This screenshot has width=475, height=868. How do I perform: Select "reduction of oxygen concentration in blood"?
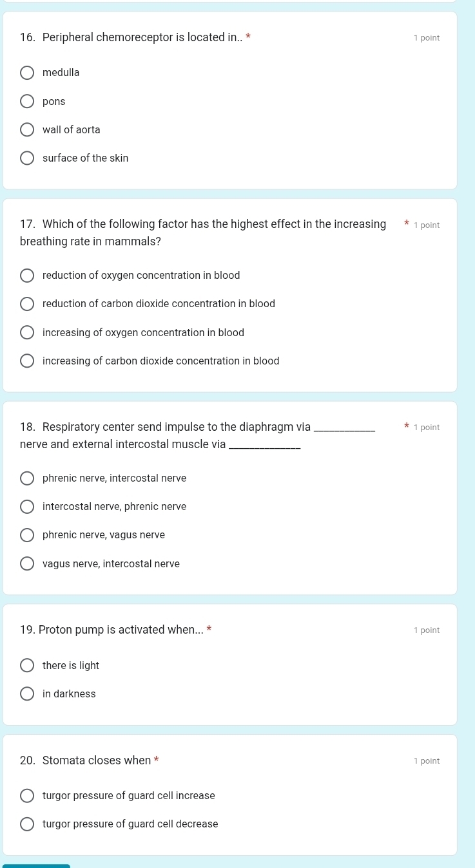click(27, 275)
